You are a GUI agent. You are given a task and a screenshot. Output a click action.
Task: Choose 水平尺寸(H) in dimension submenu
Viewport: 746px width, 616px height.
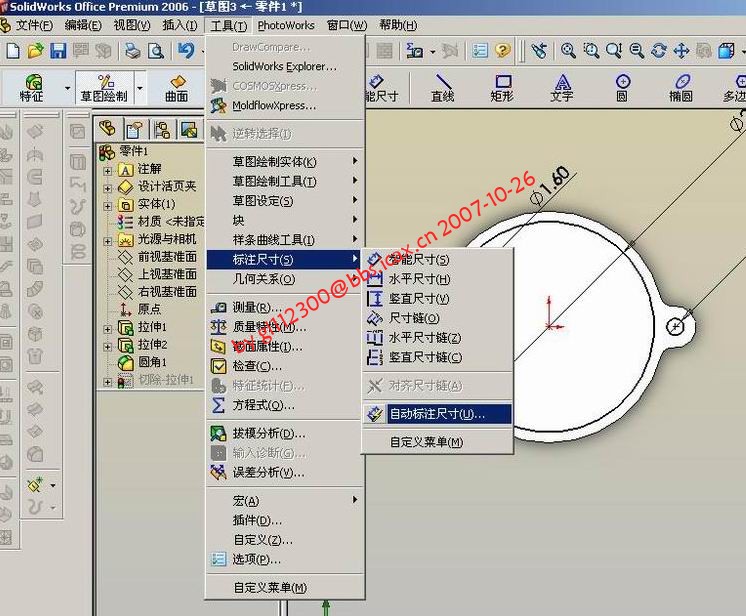(438, 279)
